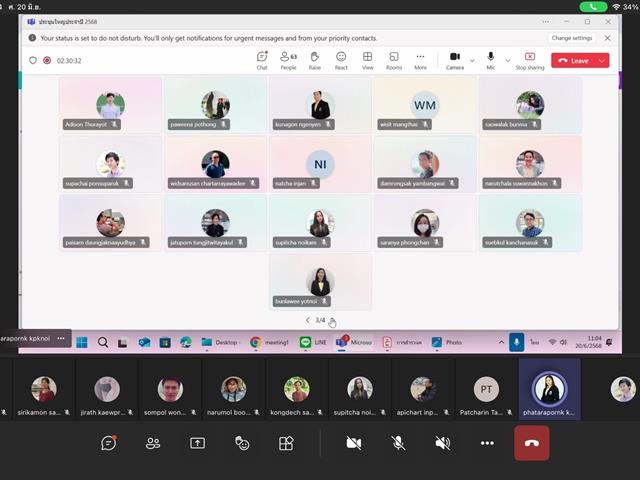The width and height of the screenshot is (640, 480).
Task: Open the View layout options
Action: tap(367, 60)
